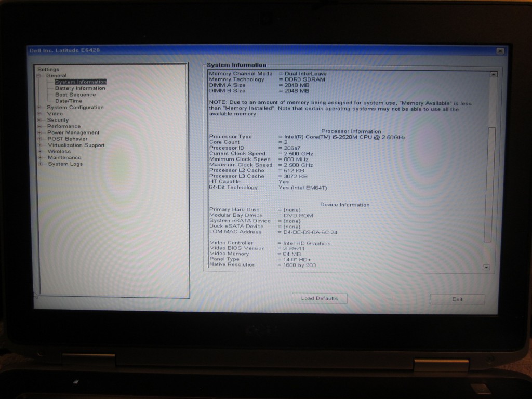Screen dimensions: 532x399
Task: Expand the Virtualization Support node
Action: (x=39, y=145)
